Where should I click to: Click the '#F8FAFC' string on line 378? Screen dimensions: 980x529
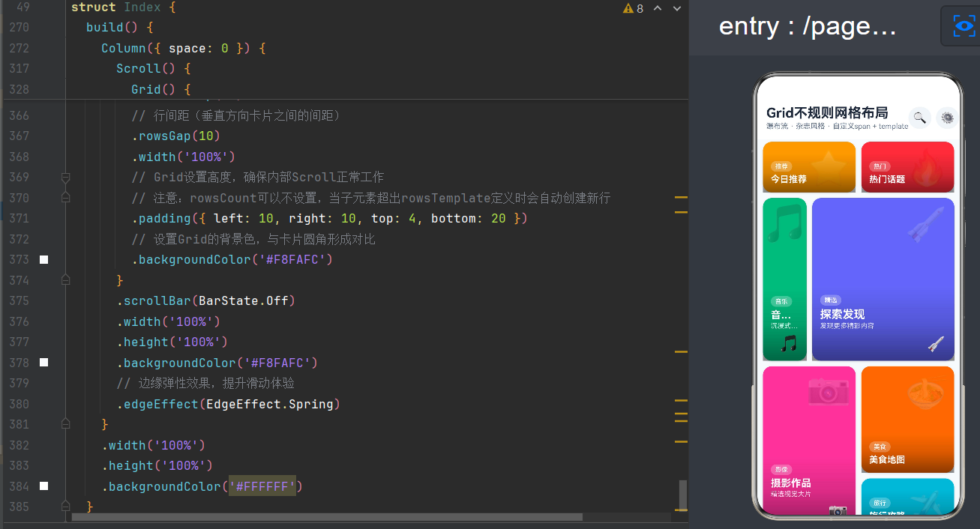click(277, 363)
